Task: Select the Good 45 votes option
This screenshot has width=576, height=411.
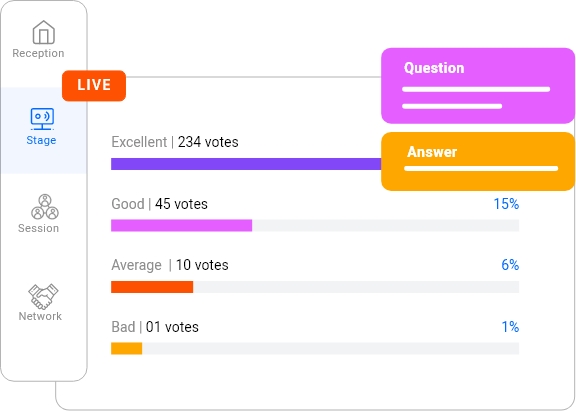Action: [x=159, y=204]
